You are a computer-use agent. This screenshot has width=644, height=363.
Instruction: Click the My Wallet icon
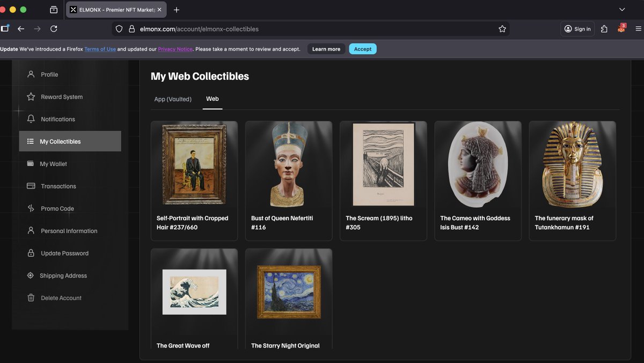[x=30, y=164]
